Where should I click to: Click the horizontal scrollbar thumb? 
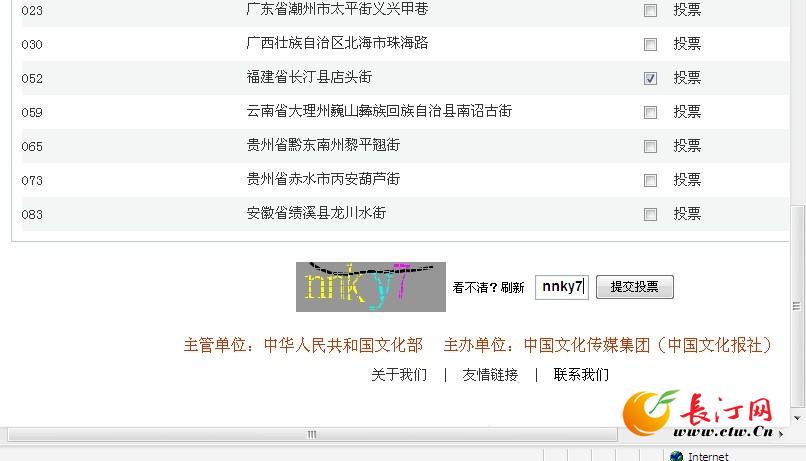312,435
